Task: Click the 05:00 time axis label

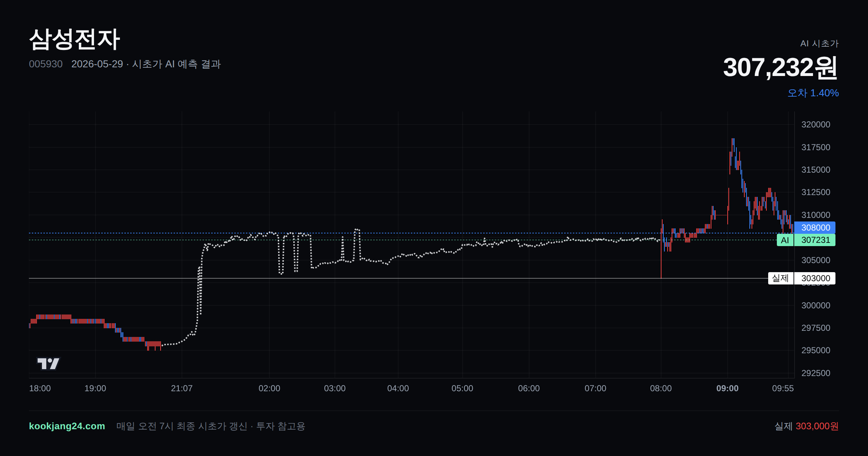Action: (462, 388)
